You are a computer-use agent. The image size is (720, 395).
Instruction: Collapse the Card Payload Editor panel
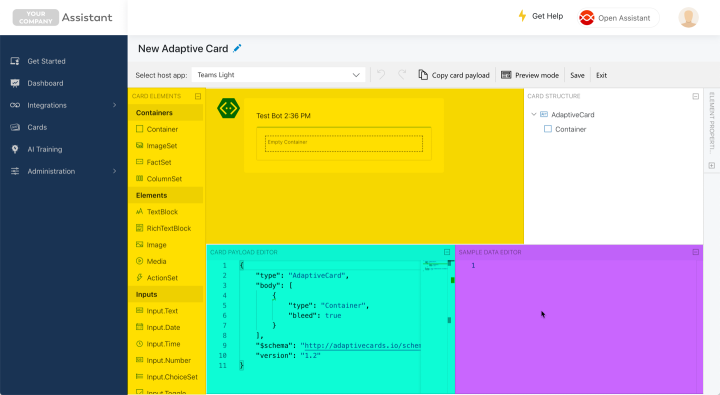click(x=447, y=252)
